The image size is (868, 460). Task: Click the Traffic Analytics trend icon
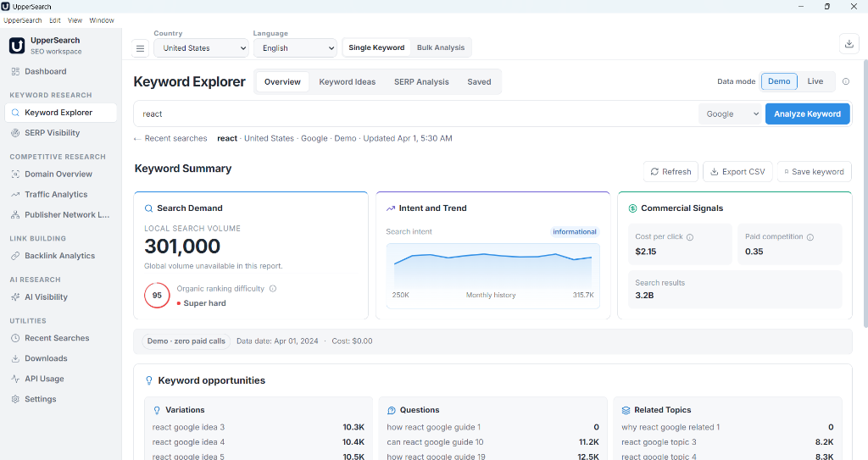click(15, 194)
